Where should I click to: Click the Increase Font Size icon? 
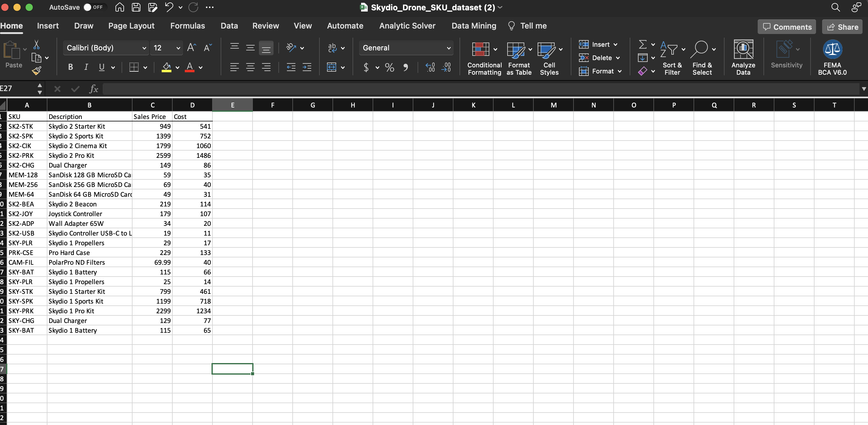point(191,48)
